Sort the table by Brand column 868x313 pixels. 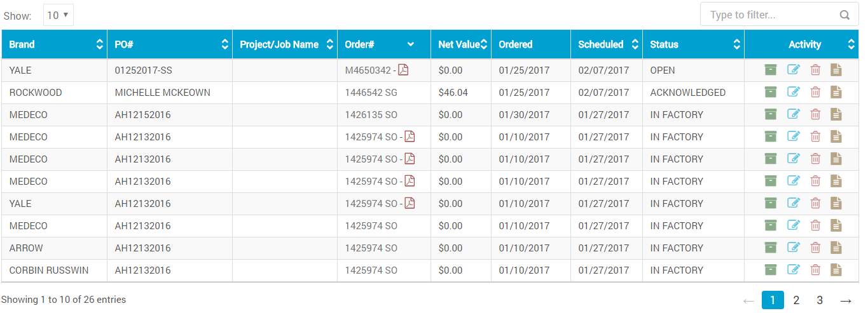[54, 44]
